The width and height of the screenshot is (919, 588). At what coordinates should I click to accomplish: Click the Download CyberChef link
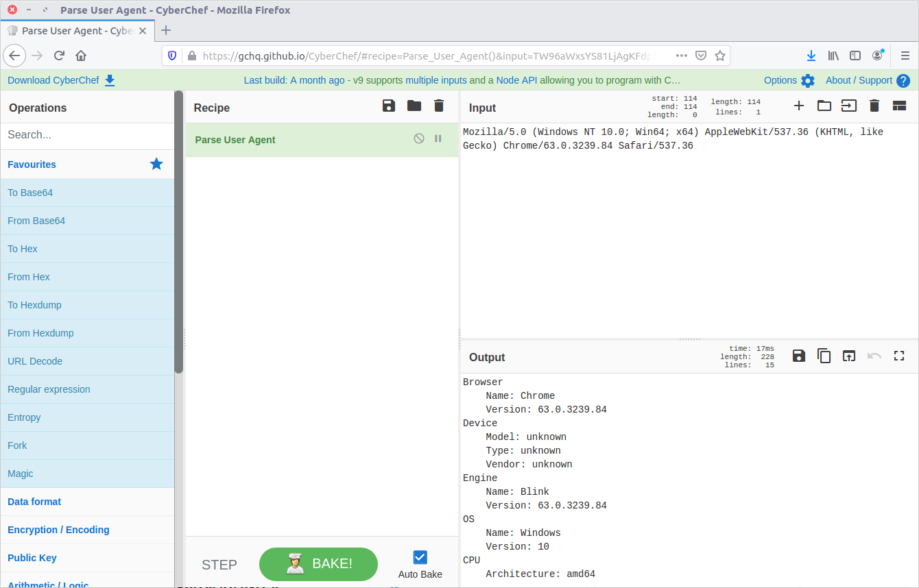[x=61, y=80]
